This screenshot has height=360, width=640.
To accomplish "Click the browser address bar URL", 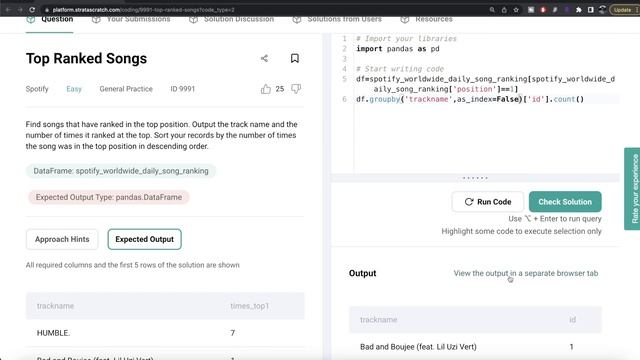I will coord(143,10).
